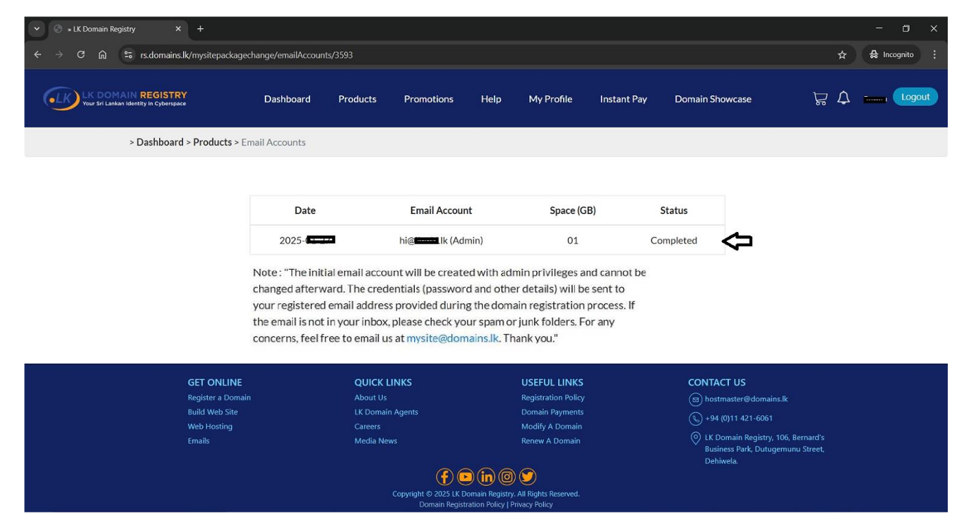980x529 pixels.
Task: Select the Space (GB) column header
Action: click(573, 211)
